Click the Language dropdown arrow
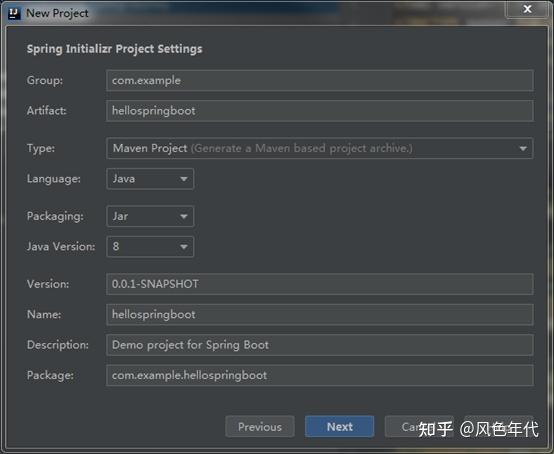The image size is (554, 454). tap(183, 179)
